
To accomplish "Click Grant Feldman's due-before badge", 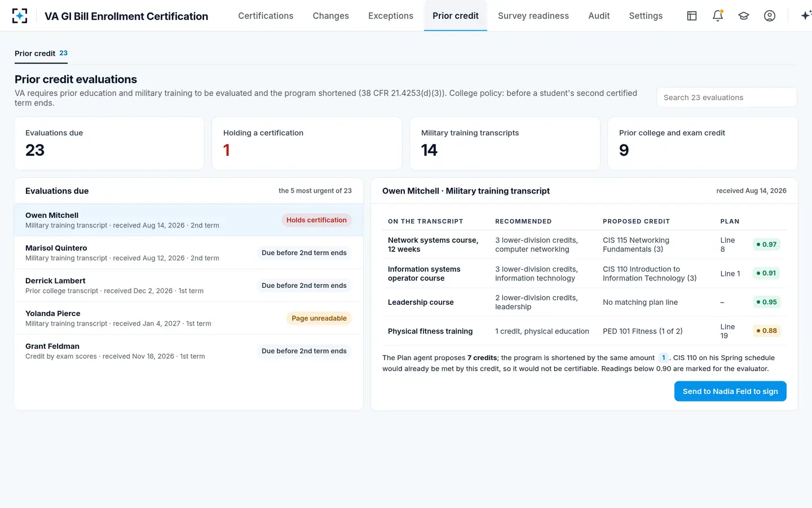I will click(x=304, y=351).
